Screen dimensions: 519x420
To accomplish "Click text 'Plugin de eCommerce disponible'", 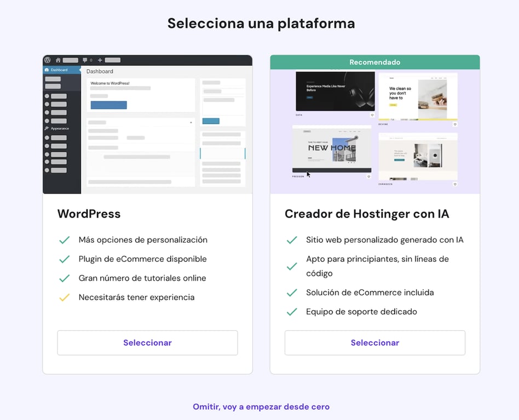I will click(x=143, y=259).
